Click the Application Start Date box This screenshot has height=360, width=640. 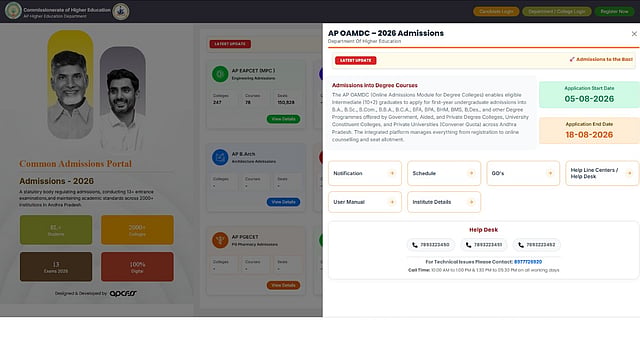click(x=589, y=95)
